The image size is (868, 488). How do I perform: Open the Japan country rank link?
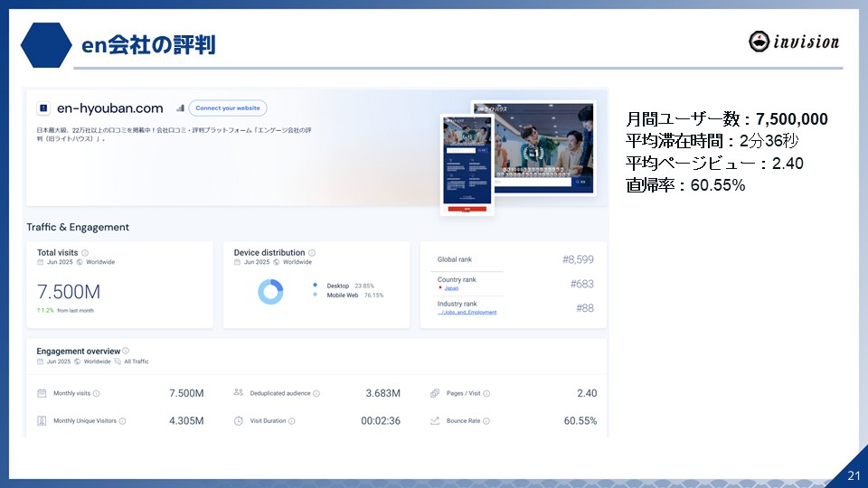click(x=451, y=288)
